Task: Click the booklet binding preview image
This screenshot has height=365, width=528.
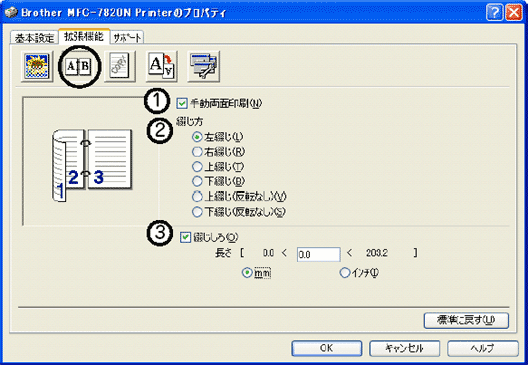Action: point(92,165)
